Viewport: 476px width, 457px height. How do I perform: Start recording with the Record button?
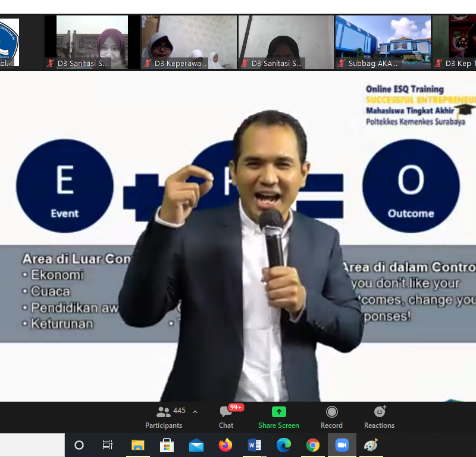tap(331, 417)
